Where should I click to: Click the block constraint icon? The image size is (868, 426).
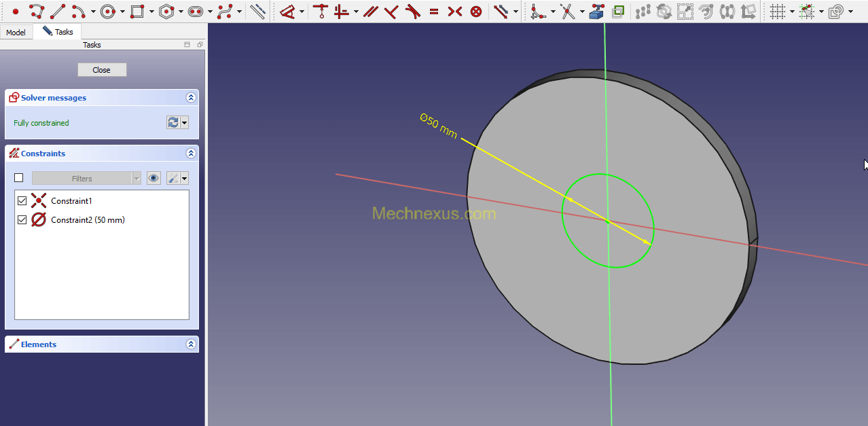[476, 12]
